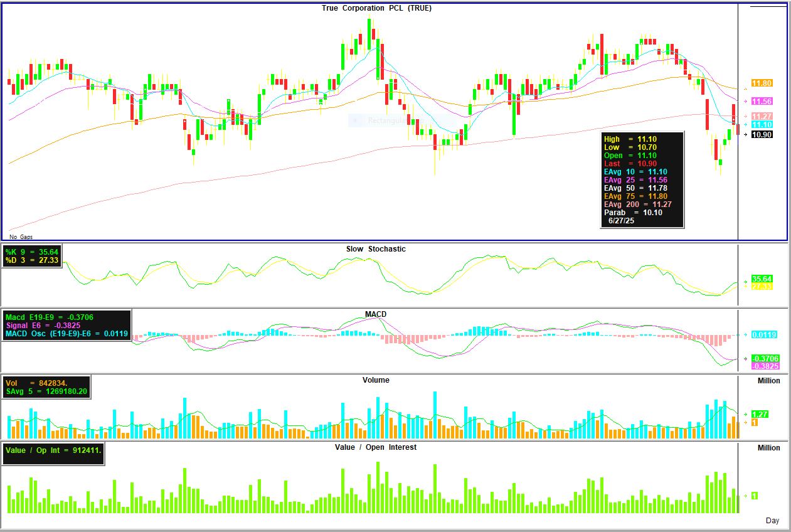Click the green 1 axis label in Value panel
This screenshot has width=791, height=532.
pyautogui.click(x=755, y=496)
